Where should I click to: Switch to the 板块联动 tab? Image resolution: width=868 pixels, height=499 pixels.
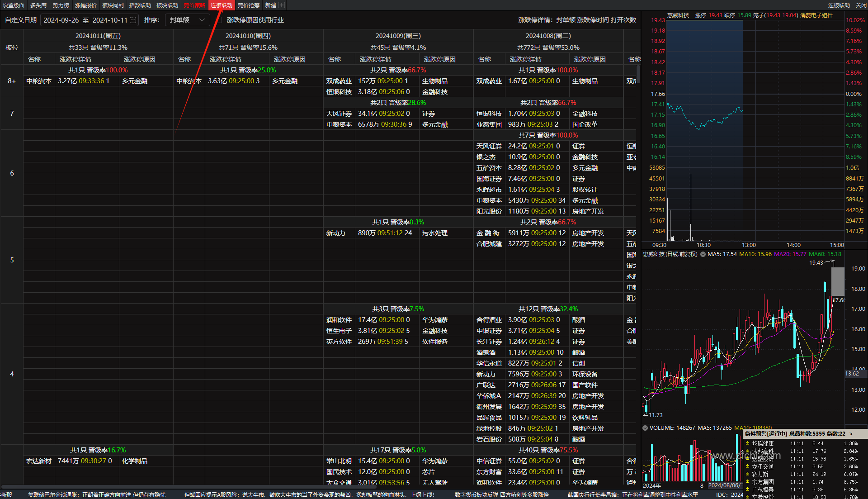tap(167, 5)
